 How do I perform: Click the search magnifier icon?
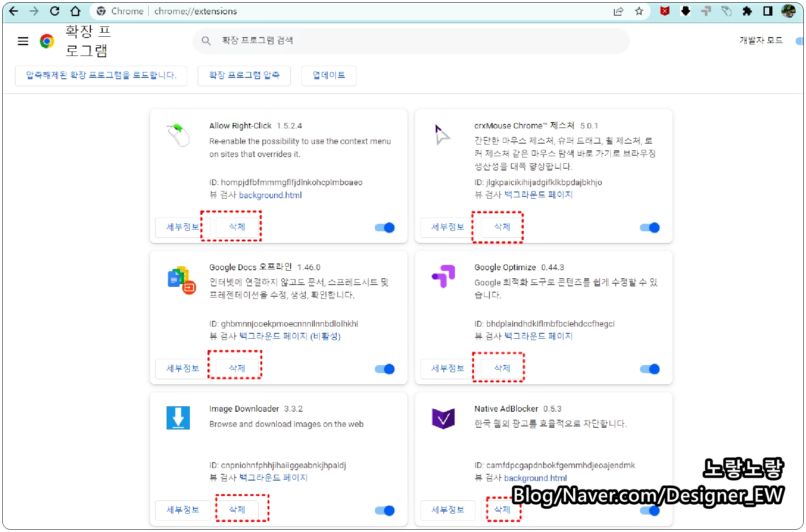pos(206,41)
